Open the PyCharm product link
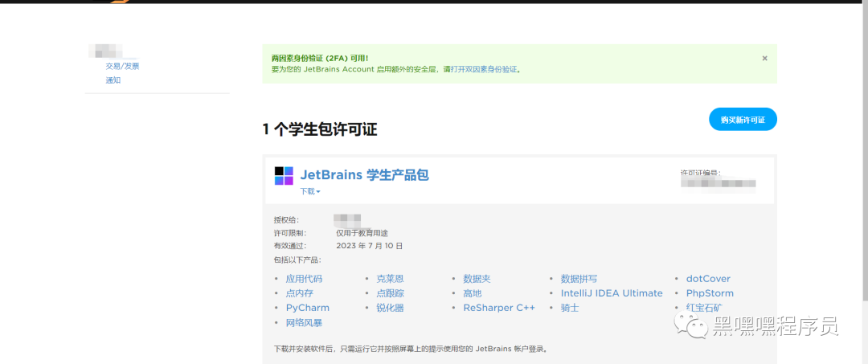This screenshot has height=364, width=868. (x=307, y=308)
